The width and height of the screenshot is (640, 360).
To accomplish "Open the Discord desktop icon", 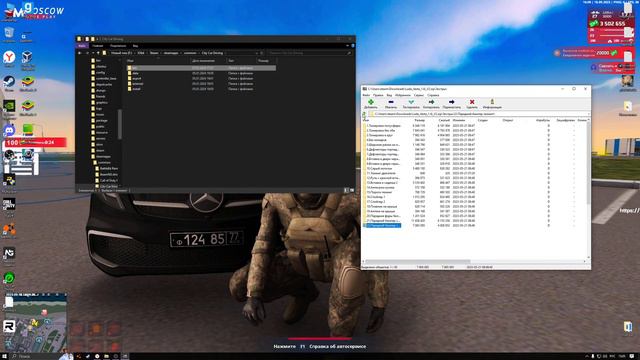I will (x=9, y=131).
